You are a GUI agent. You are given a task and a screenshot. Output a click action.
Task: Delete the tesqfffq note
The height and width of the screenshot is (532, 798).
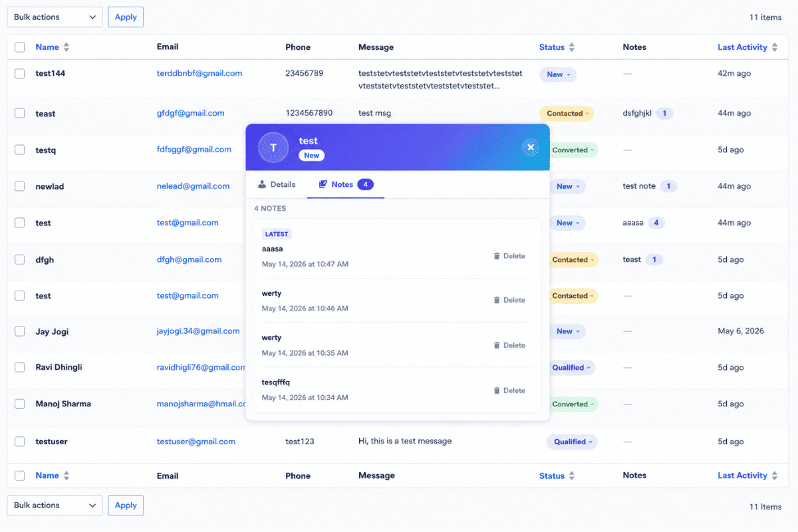point(509,390)
